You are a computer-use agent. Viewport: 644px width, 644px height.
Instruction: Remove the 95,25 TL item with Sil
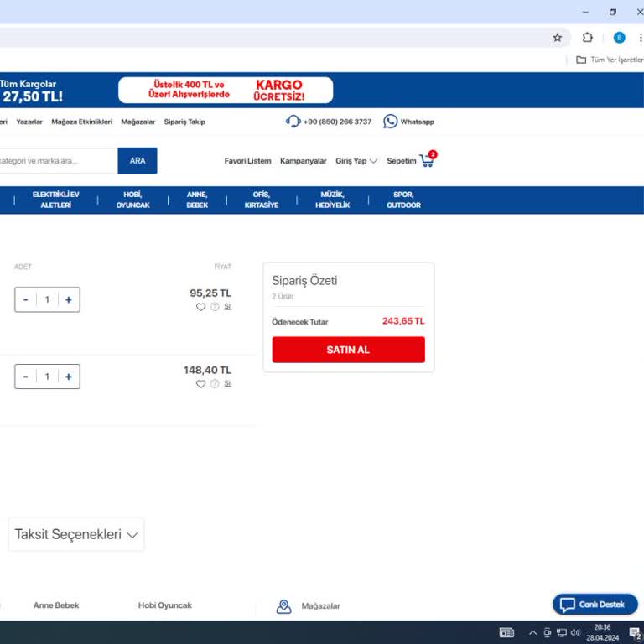tap(228, 307)
